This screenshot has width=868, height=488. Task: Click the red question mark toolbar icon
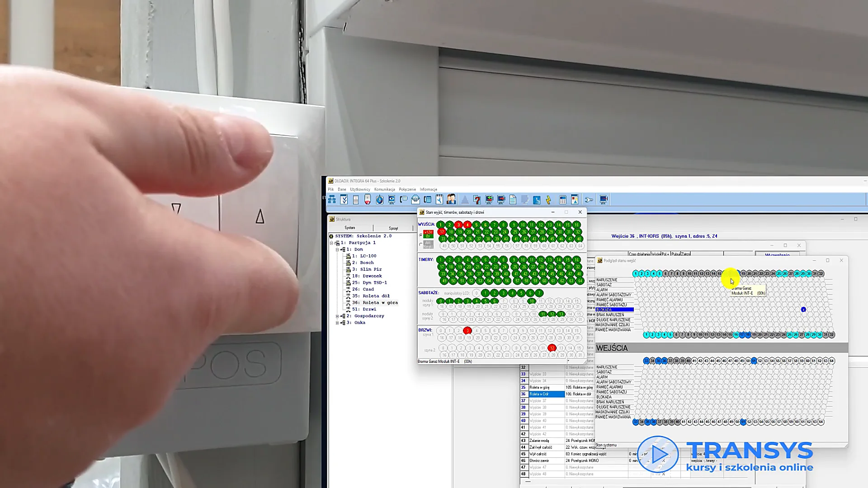click(477, 200)
